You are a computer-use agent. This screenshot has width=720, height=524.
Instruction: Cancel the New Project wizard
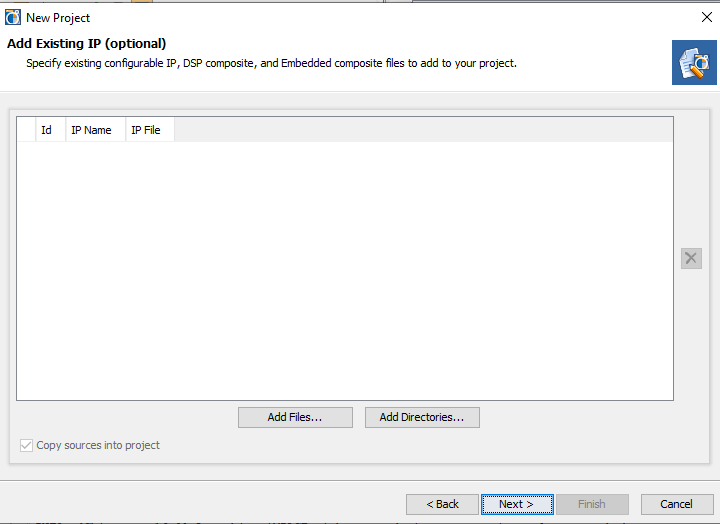coord(676,504)
